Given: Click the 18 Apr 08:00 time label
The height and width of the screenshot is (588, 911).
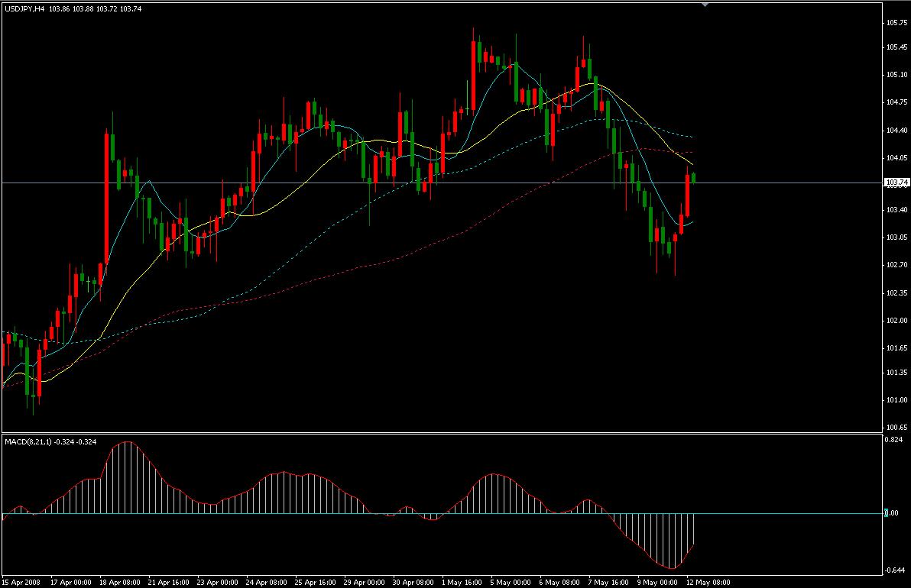Looking at the screenshot, I should (x=120, y=582).
